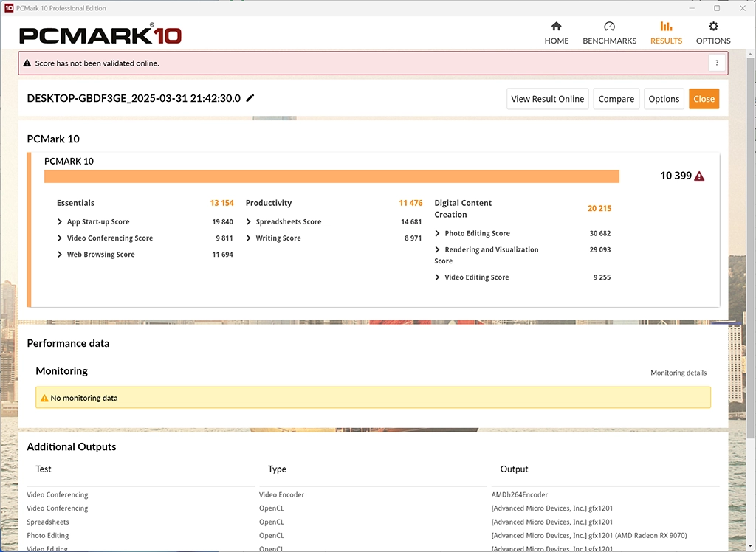Open the RESULTS tab
The height and width of the screenshot is (552, 756).
tap(666, 32)
